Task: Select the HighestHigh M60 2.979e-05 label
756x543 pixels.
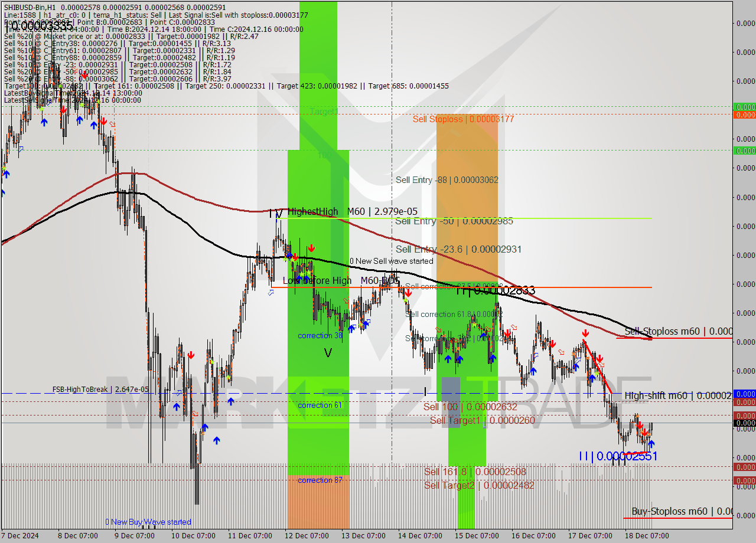Action: coord(353,211)
